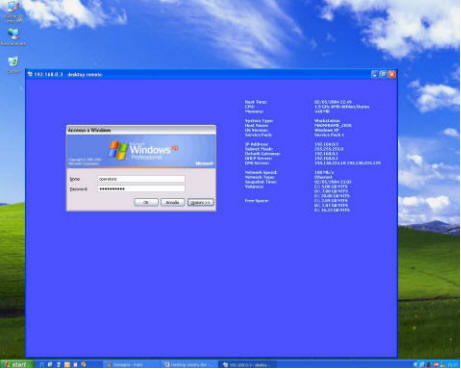This screenshot has height=369, width=461.
Task: Click the Annulla button in the logon dialog
Action: (172, 202)
